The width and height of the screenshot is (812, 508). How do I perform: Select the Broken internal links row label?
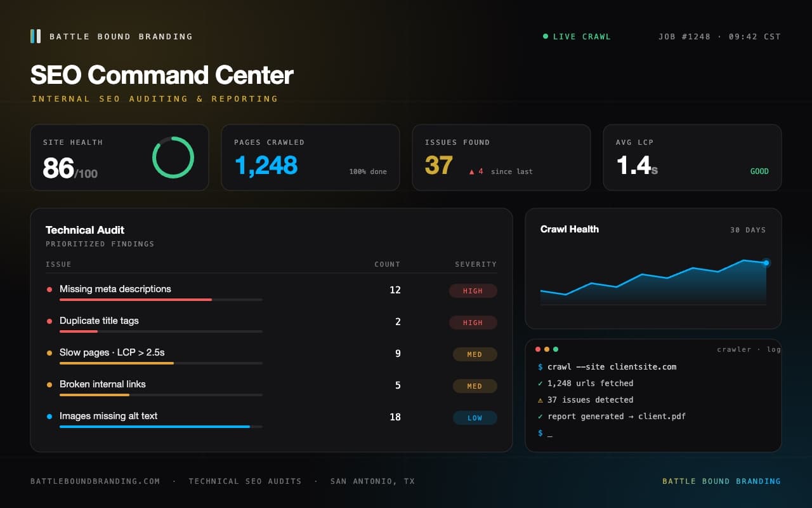click(103, 384)
